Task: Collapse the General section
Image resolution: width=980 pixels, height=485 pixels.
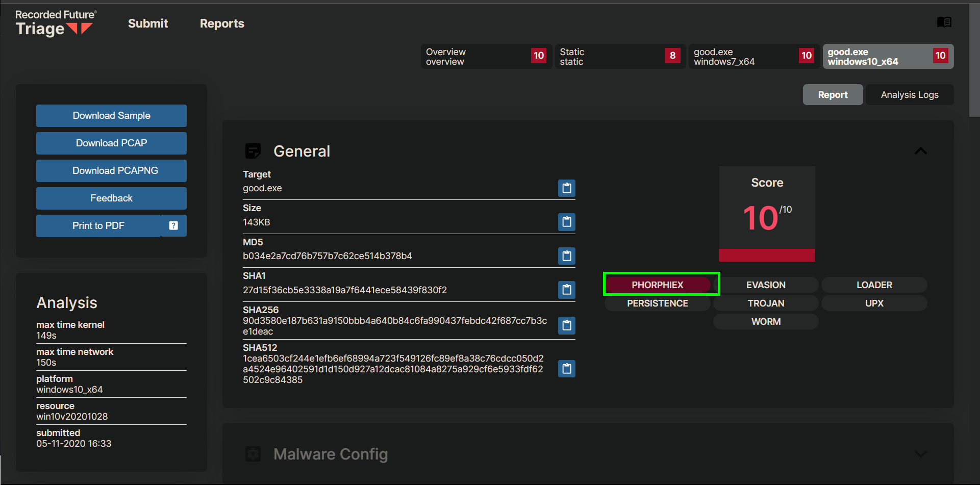Action: click(920, 151)
